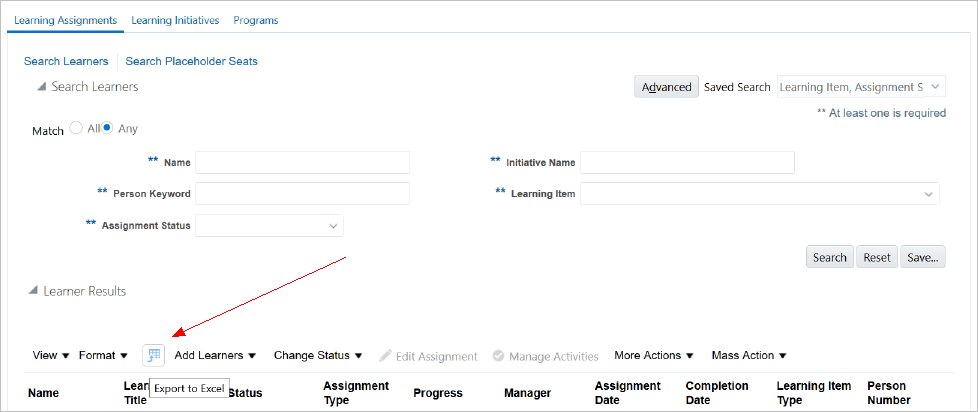Collapse the Search Learners section triangle
Viewport: 978px width, 412px height.
[41, 87]
